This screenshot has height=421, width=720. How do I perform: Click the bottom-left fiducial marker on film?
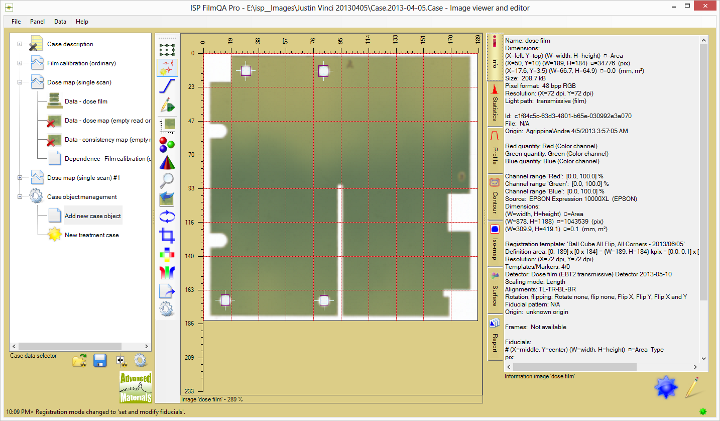[225, 300]
